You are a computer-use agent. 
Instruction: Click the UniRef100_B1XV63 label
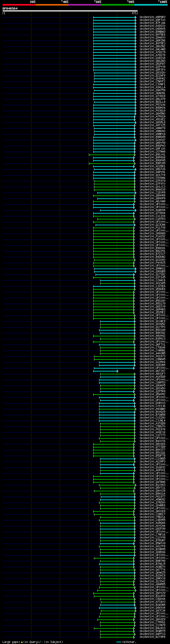(x=152, y=485)
